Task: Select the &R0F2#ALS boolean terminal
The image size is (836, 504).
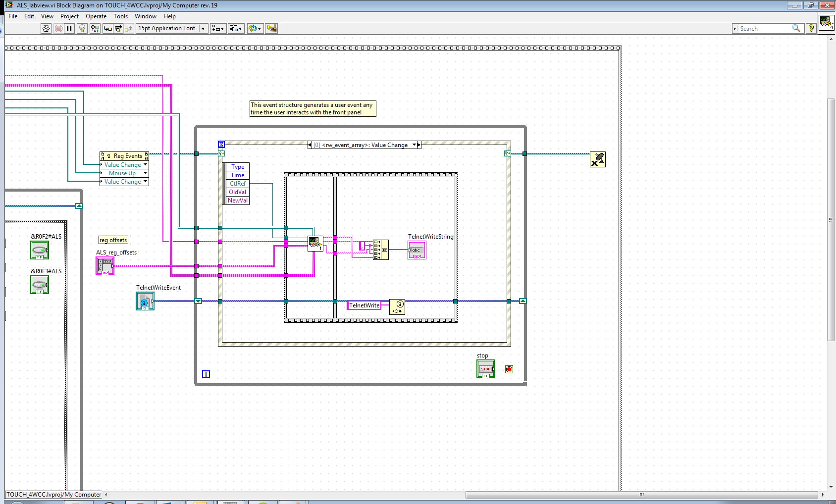Action: point(40,250)
